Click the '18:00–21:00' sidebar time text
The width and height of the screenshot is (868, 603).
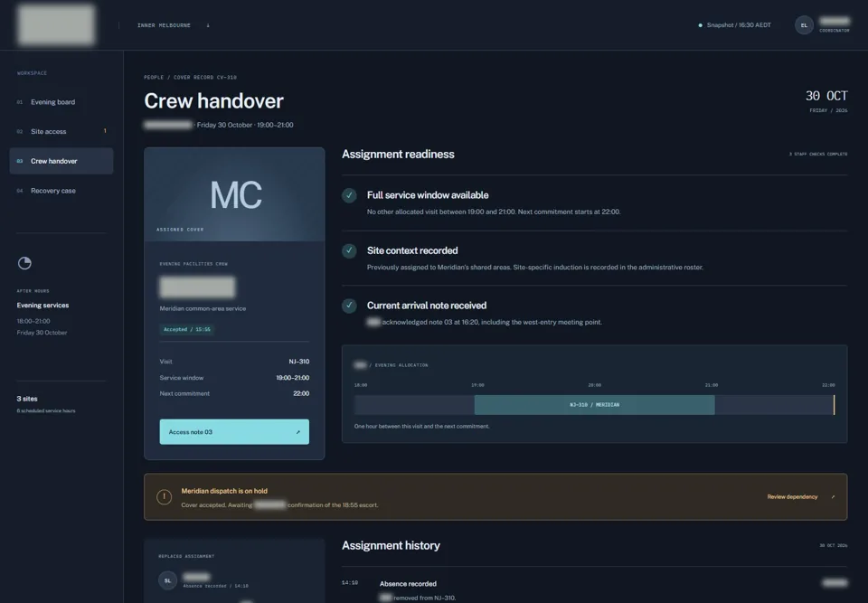click(x=33, y=321)
